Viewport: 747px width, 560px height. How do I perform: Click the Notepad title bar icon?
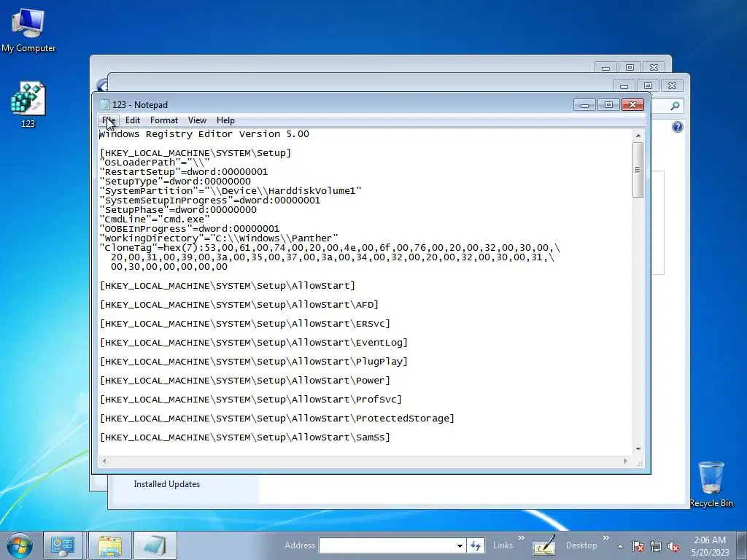pos(105,104)
